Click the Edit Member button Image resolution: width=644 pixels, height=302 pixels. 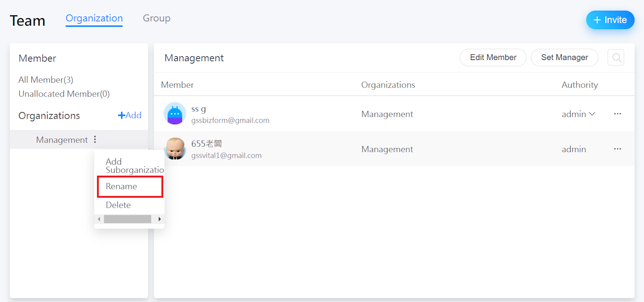(x=493, y=58)
